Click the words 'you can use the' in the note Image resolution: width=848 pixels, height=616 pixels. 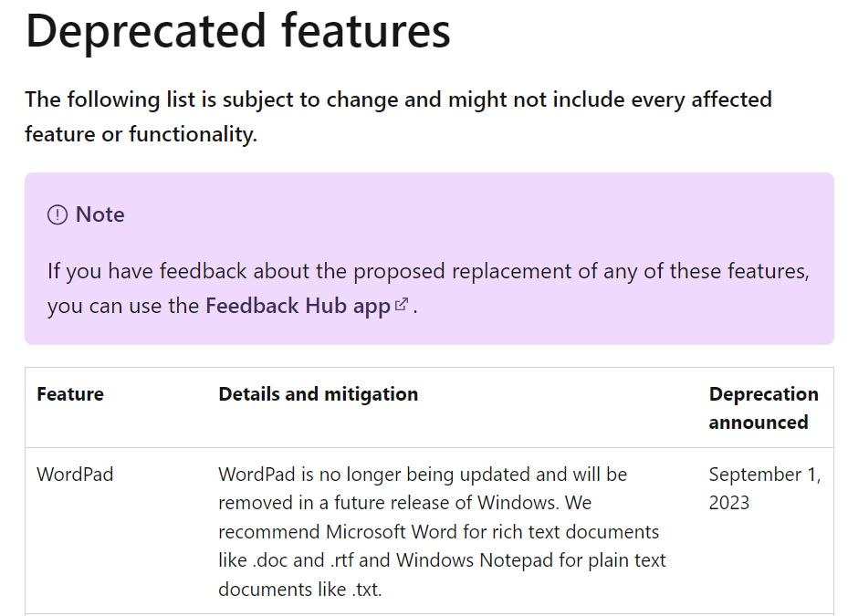123,306
